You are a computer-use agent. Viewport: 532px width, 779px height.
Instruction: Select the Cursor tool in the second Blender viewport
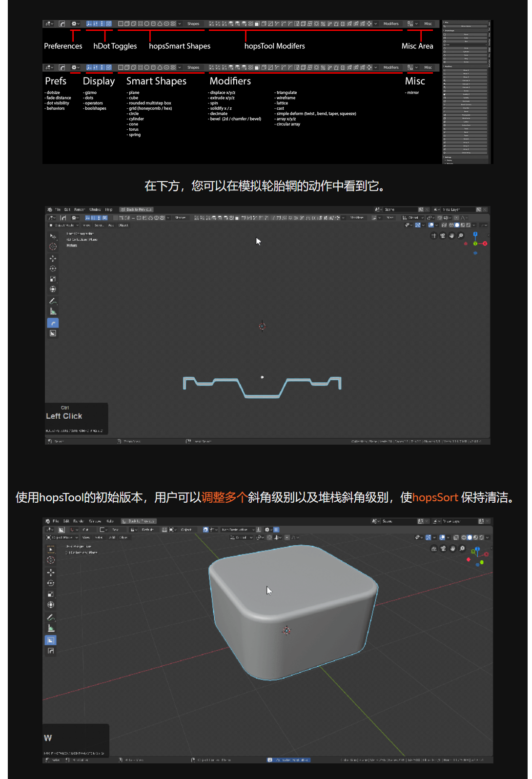[x=51, y=560]
